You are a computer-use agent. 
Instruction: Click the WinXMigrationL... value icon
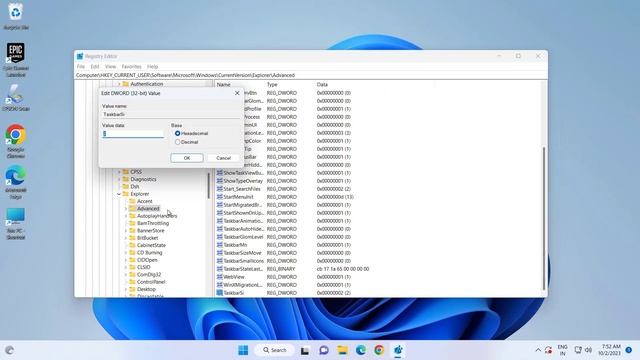click(220, 285)
